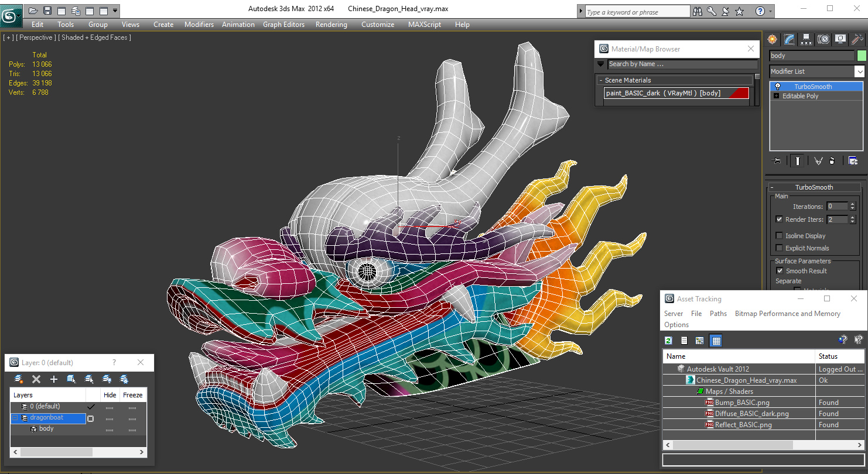Enable Explicit Normals checkbox

pos(779,248)
